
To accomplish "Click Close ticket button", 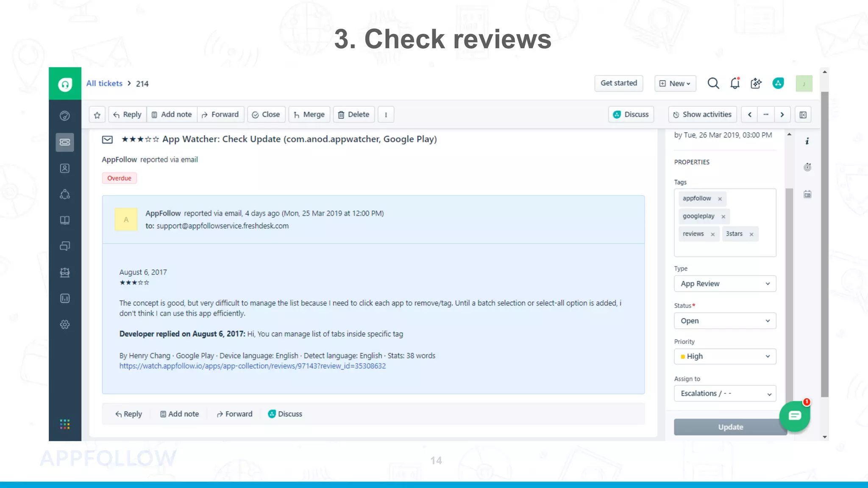I will (x=266, y=115).
